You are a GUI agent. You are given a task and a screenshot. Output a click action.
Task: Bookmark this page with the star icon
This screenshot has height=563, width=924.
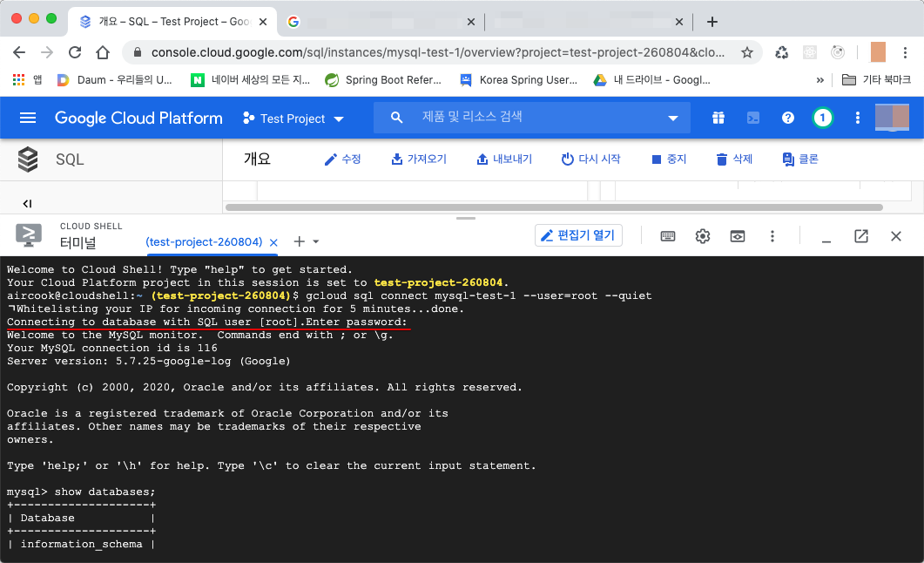click(747, 52)
